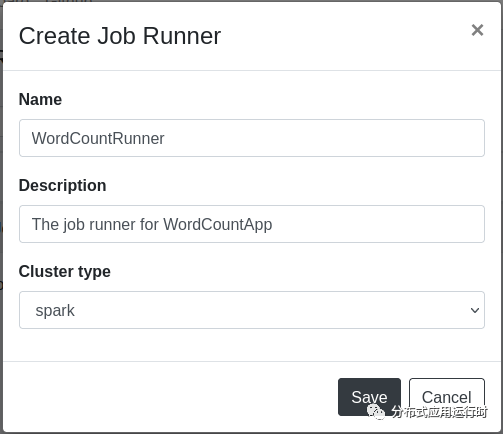Viewport: 503px width, 434px height.
Task: Click the Description field label
Action: click(x=63, y=185)
